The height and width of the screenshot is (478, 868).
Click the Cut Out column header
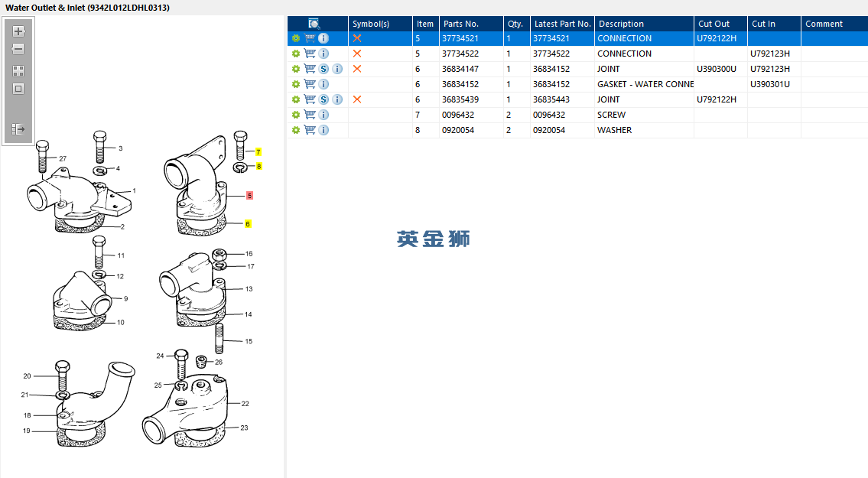click(x=714, y=24)
